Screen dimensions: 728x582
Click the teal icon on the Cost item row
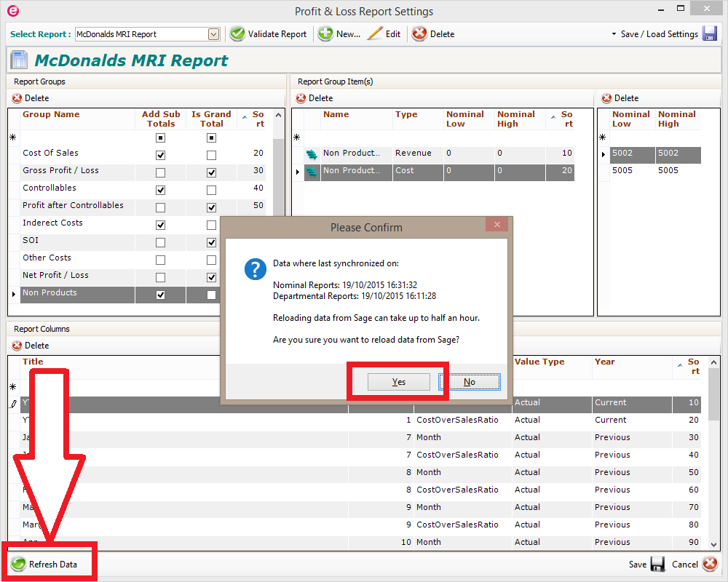point(312,172)
